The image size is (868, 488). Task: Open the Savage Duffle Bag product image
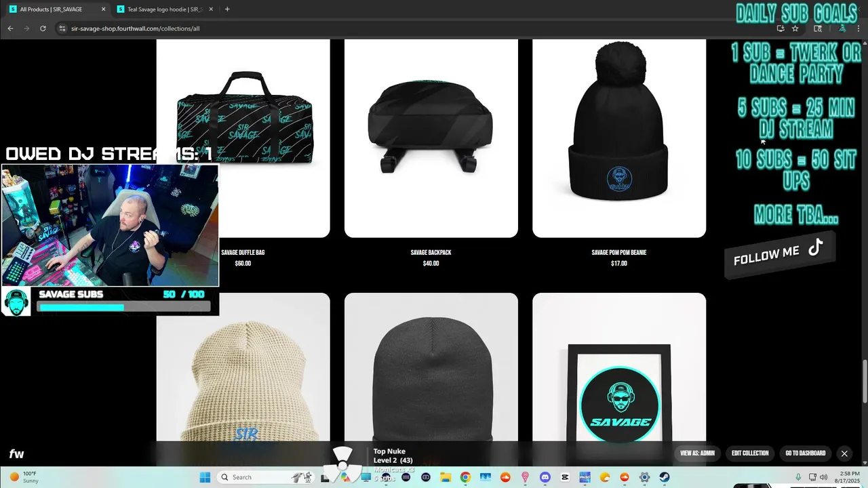(x=243, y=138)
